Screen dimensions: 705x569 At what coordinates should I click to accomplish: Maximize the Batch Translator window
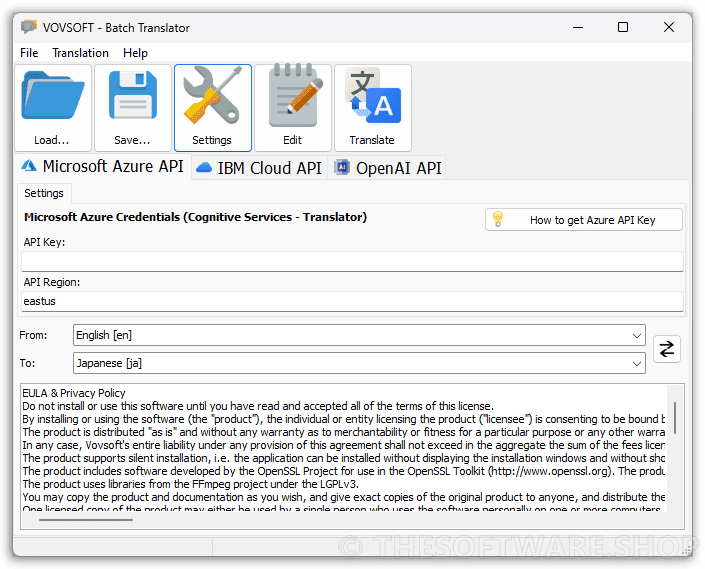tap(623, 27)
